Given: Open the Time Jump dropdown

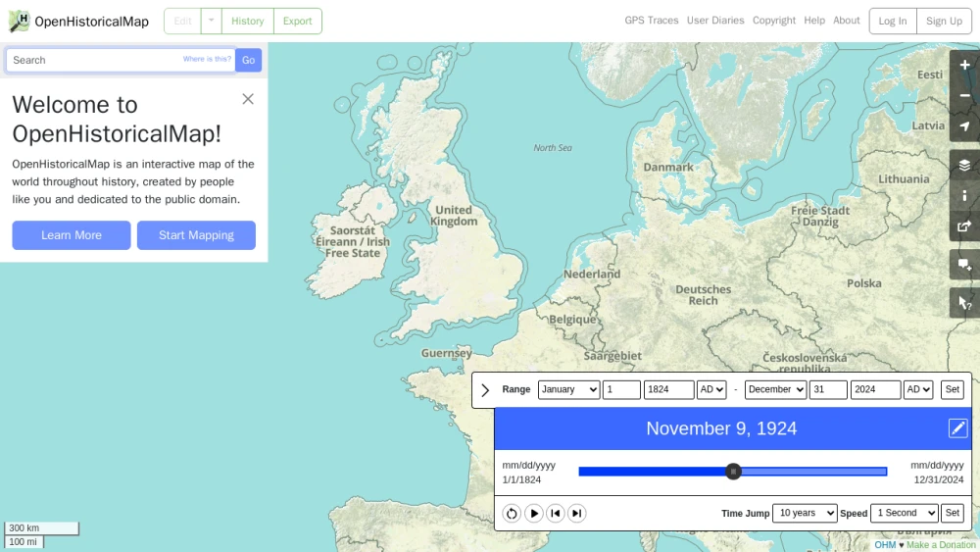Looking at the screenshot, I should pyautogui.click(x=805, y=513).
